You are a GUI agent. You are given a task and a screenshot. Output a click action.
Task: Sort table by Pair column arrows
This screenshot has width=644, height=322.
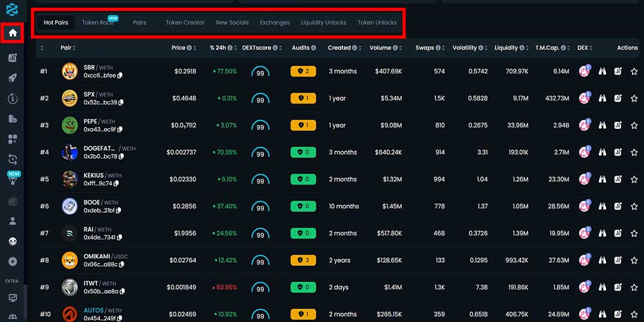(x=74, y=48)
